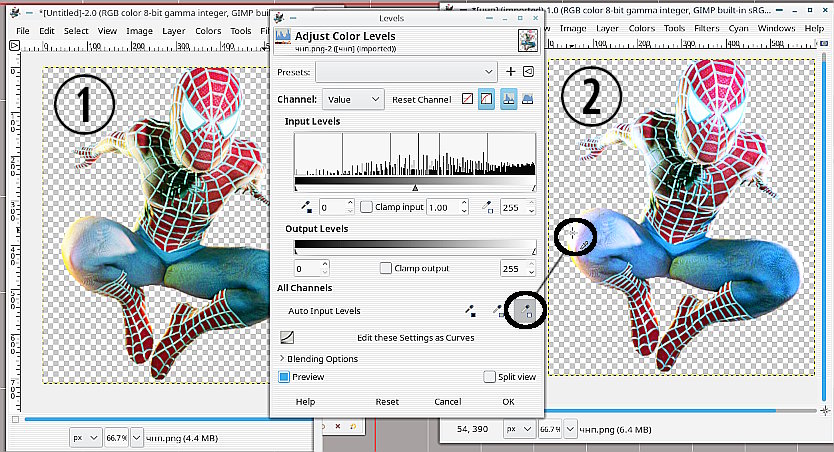Open Edit menu in left window

coord(47,31)
